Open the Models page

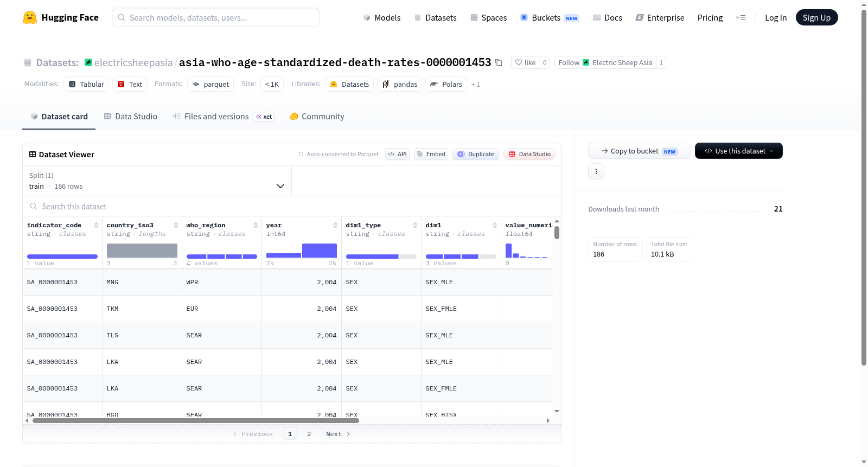[x=382, y=17]
